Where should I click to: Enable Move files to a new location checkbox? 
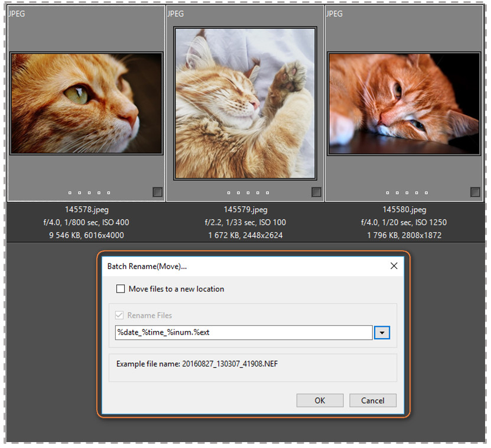coord(121,288)
